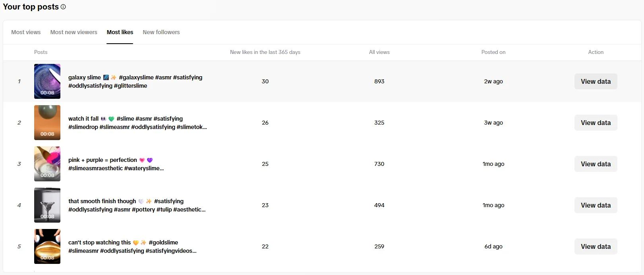Click the watch it fall post caption
Screen dimensions: 644x275
click(137, 123)
